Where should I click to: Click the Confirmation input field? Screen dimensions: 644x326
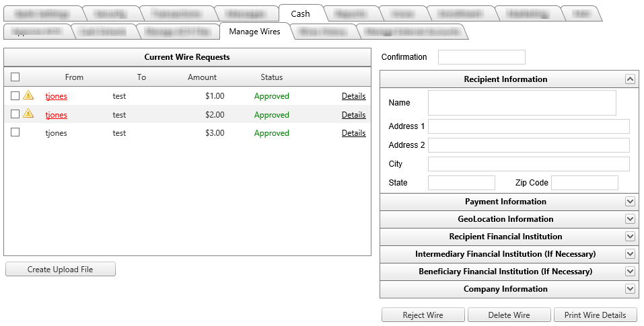pos(481,57)
